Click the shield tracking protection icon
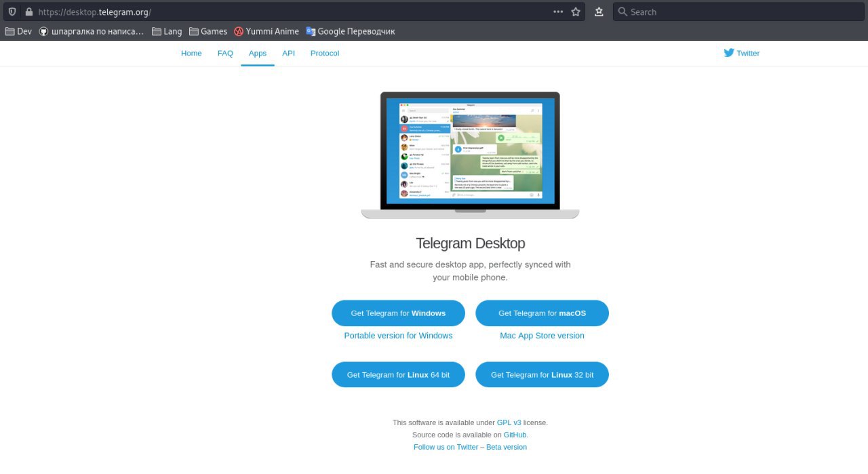Viewport: 868px width, 474px height. click(x=12, y=12)
